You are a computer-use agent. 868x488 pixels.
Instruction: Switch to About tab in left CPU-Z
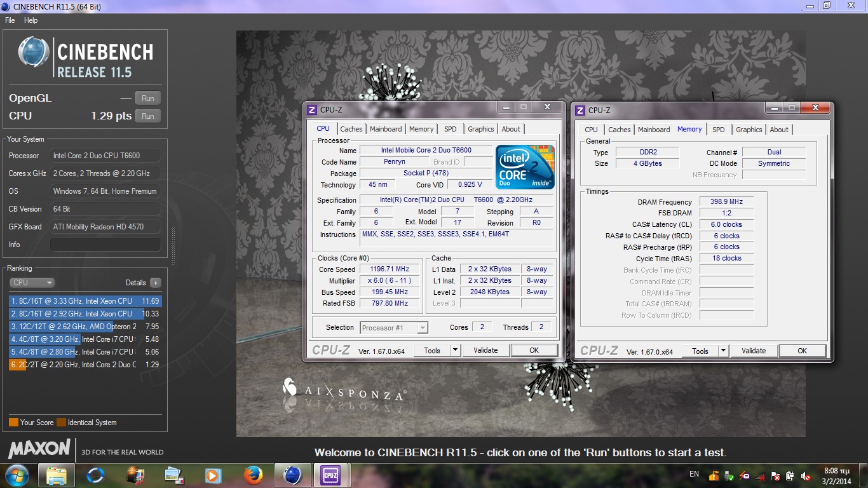[511, 129]
